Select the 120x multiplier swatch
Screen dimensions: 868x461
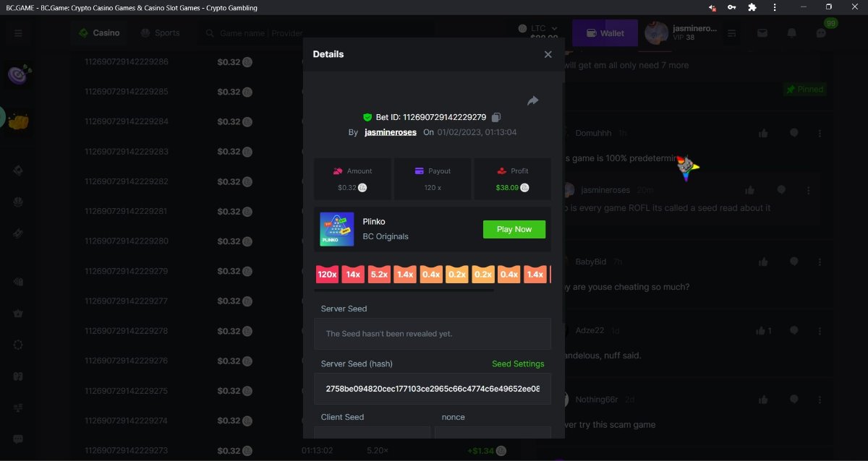pos(327,275)
